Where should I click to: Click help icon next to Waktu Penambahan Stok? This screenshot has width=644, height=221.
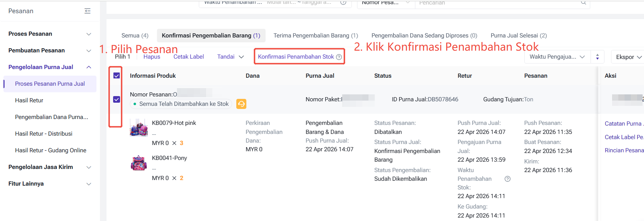click(x=507, y=179)
